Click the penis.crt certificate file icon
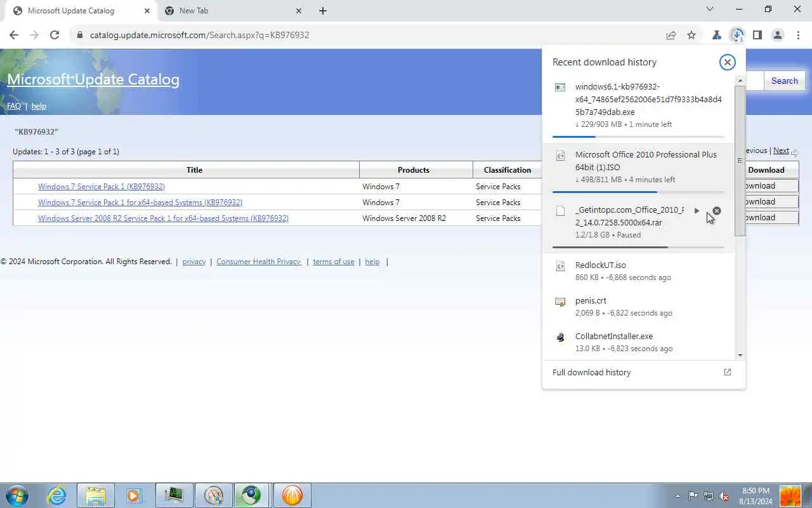The height and width of the screenshot is (508, 812). [x=560, y=302]
